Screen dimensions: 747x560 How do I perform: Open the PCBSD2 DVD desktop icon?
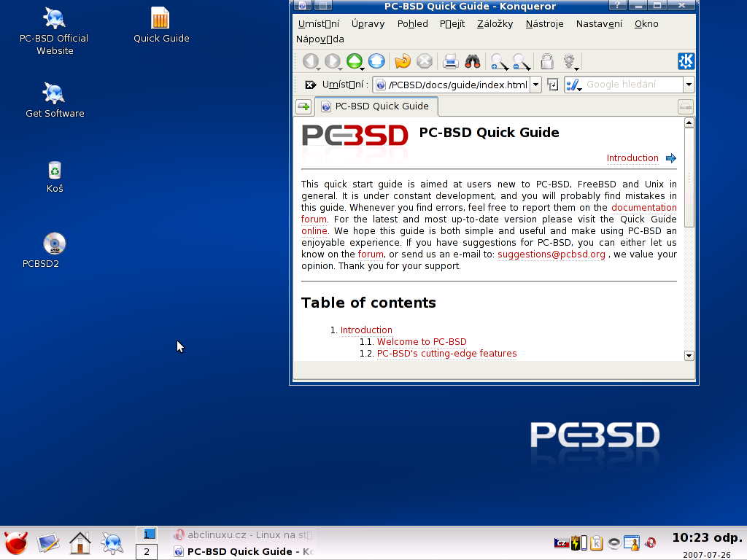54,251
